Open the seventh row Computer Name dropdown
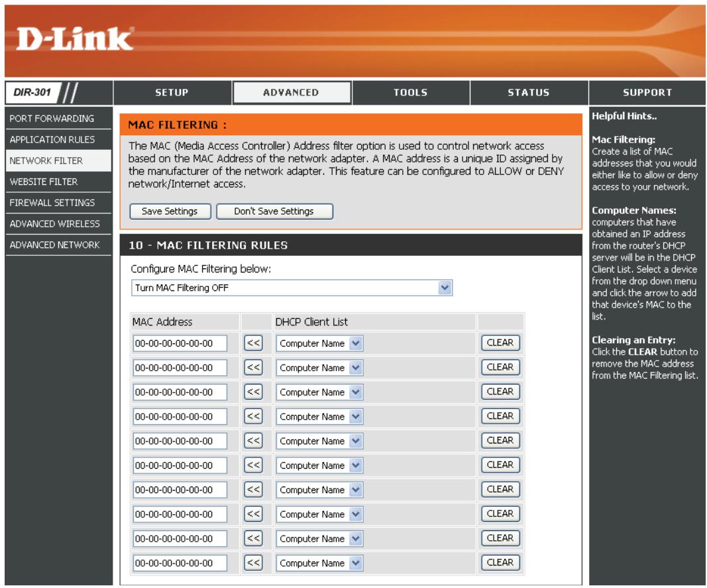This screenshot has height=588, width=707. point(319,490)
